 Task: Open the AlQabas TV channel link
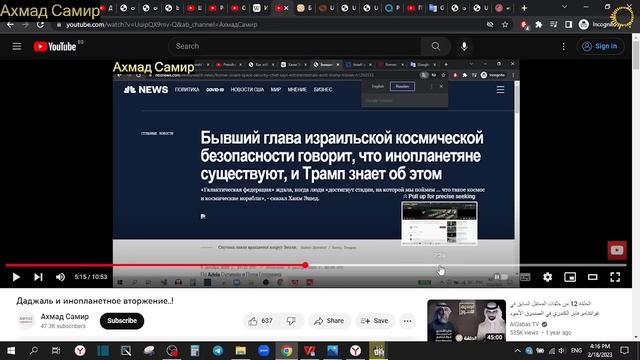pyautogui.click(x=524, y=324)
